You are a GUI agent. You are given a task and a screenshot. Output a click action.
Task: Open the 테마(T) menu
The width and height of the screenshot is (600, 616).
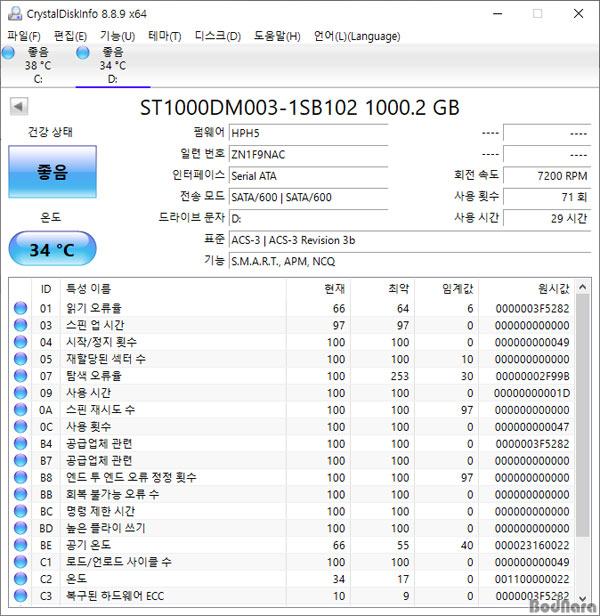click(164, 36)
